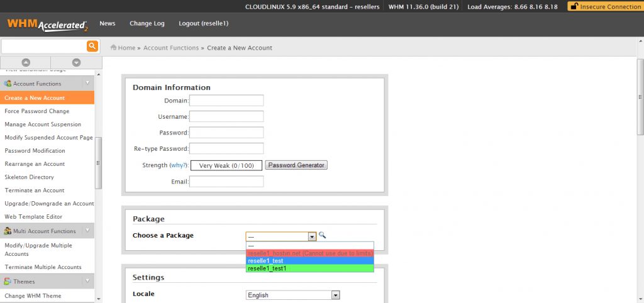The width and height of the screenshot is (644, 303).
Task: Open the Change Log menu item
Action: 147,23
